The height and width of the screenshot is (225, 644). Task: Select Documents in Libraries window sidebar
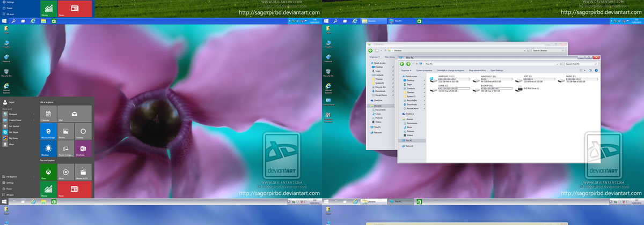(379, 110)
